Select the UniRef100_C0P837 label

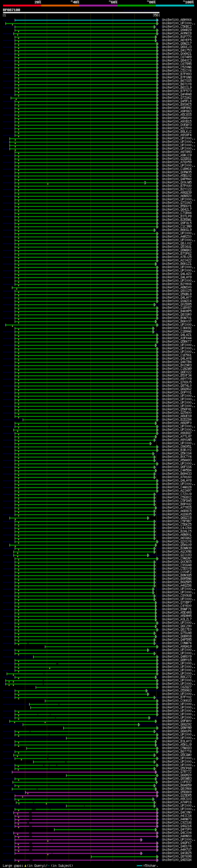point(177,782)
